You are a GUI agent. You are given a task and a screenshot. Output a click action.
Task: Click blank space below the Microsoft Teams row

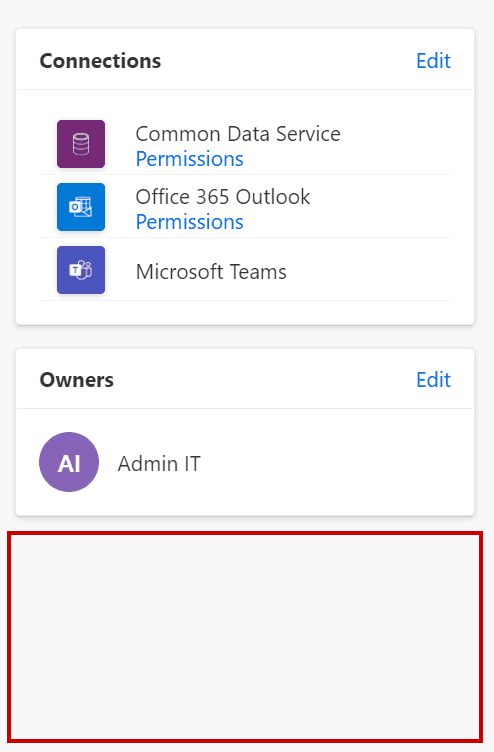coord(245,312)
